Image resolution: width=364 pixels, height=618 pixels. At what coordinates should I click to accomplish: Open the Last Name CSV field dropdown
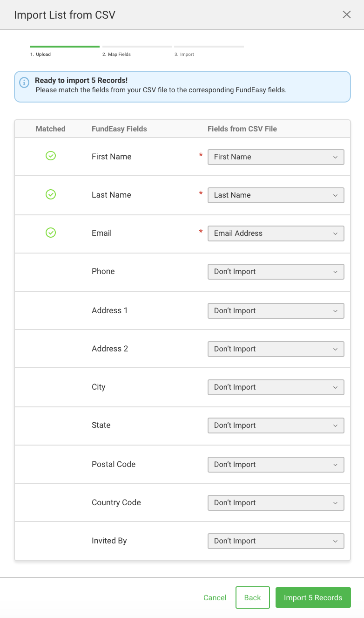[x=276, y=195]
